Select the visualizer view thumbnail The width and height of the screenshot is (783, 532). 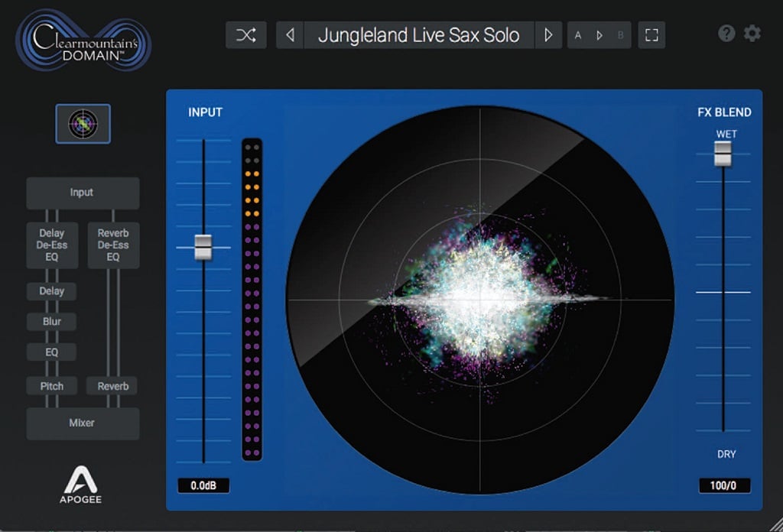83,124
